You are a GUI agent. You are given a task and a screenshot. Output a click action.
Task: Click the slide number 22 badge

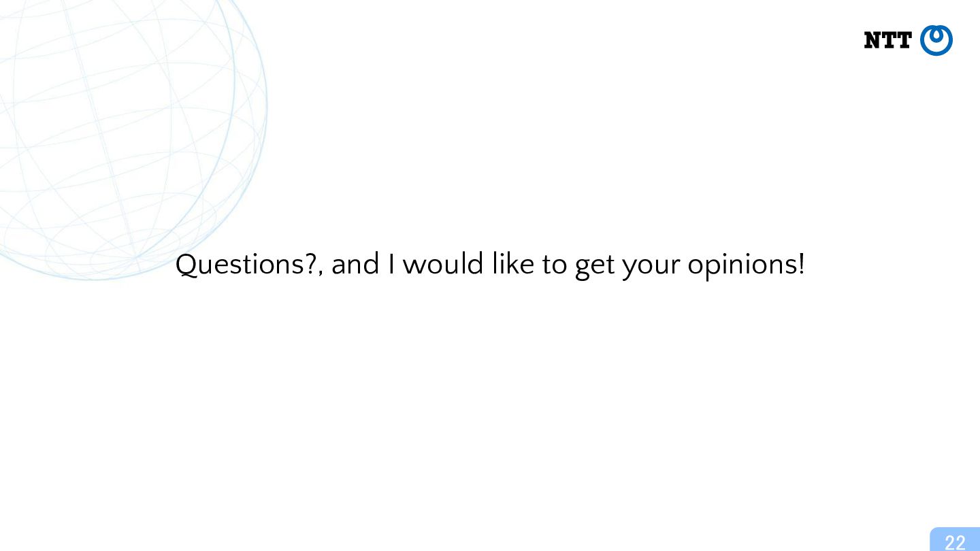coord(955,539)
